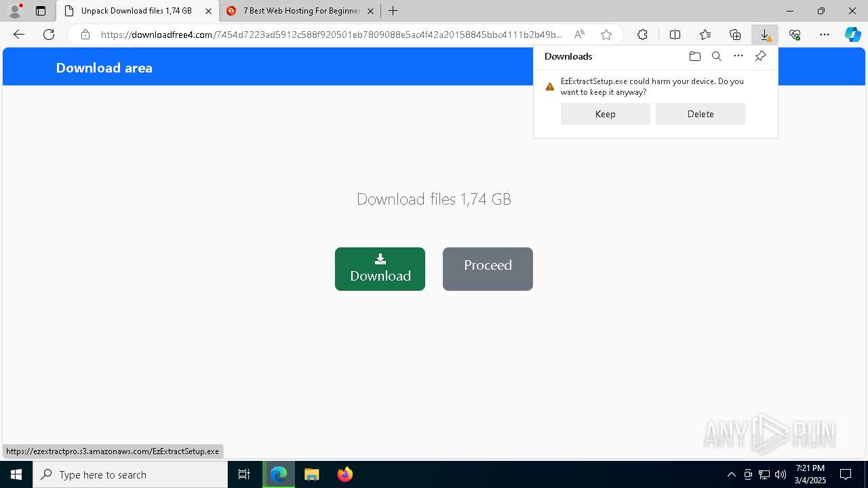
Task: Open Task View on taskbar
Action: (244, 474)
